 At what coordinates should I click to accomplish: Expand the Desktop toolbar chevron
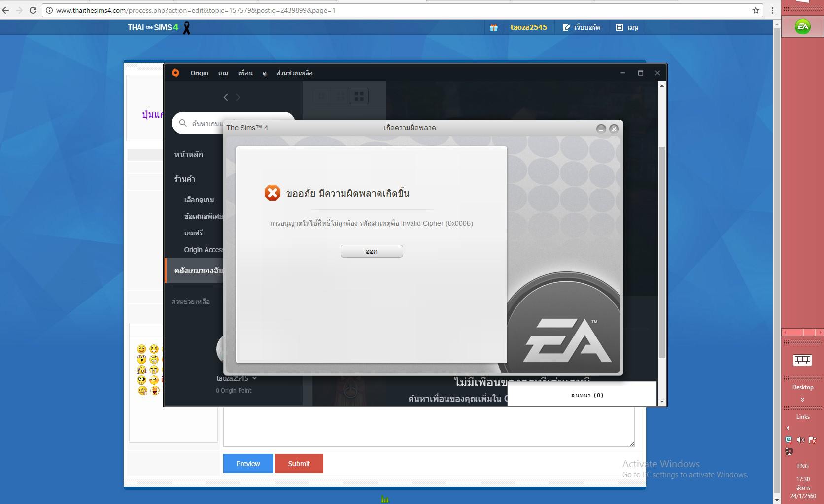803,400
